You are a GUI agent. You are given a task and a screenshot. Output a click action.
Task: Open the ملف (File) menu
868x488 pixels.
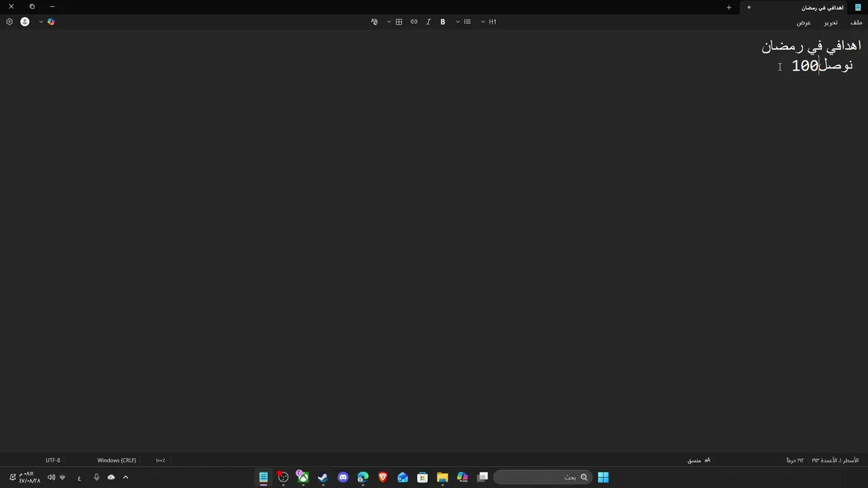(x=856, y=22)
